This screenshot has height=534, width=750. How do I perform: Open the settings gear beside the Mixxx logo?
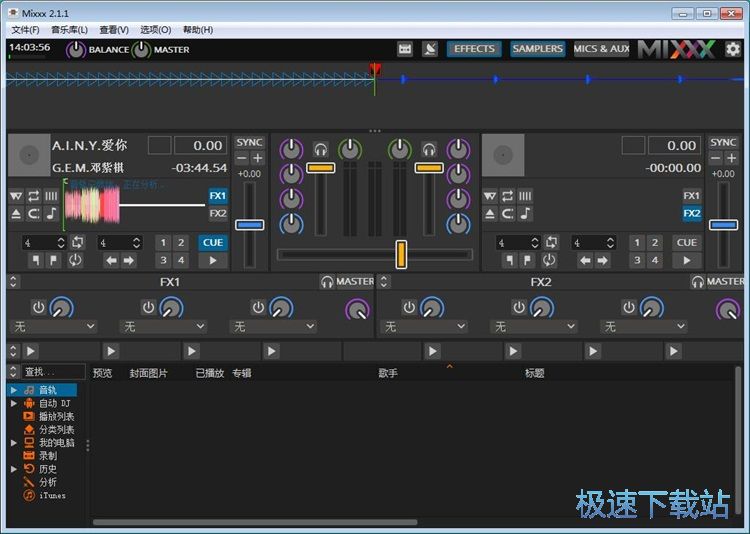733,49
